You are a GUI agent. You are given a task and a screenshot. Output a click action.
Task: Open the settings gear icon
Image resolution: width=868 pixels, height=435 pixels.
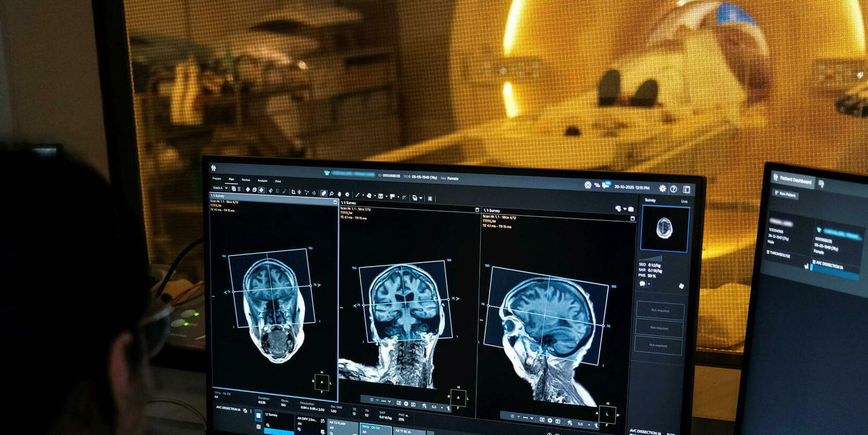[662, 189]
